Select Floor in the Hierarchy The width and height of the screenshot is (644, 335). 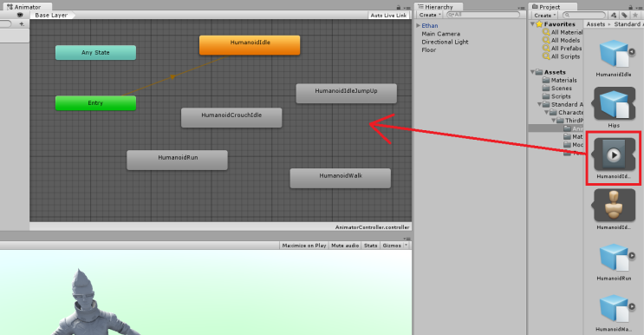(429, 49)
